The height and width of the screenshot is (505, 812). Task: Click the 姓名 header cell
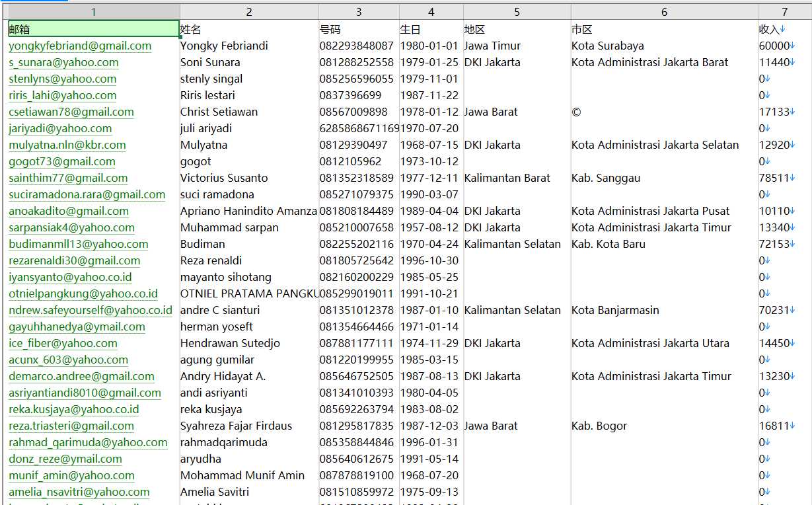(249, 29)
